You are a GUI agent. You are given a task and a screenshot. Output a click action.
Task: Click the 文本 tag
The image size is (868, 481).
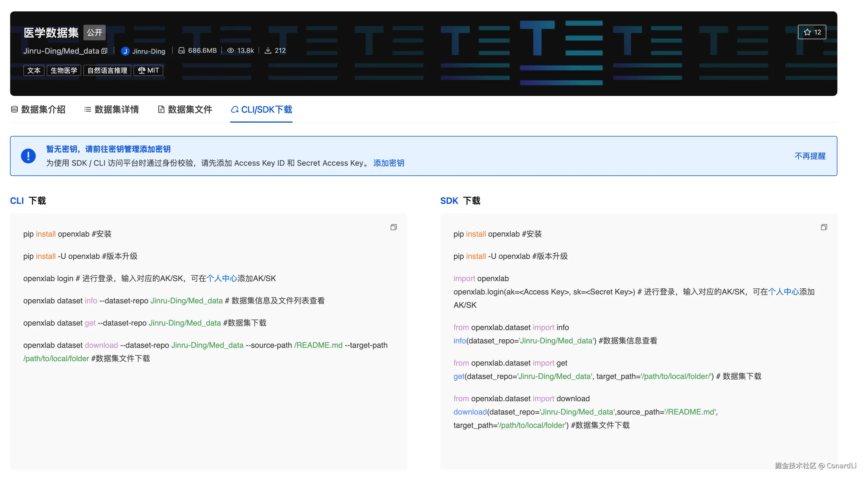(x=34, y=70)
